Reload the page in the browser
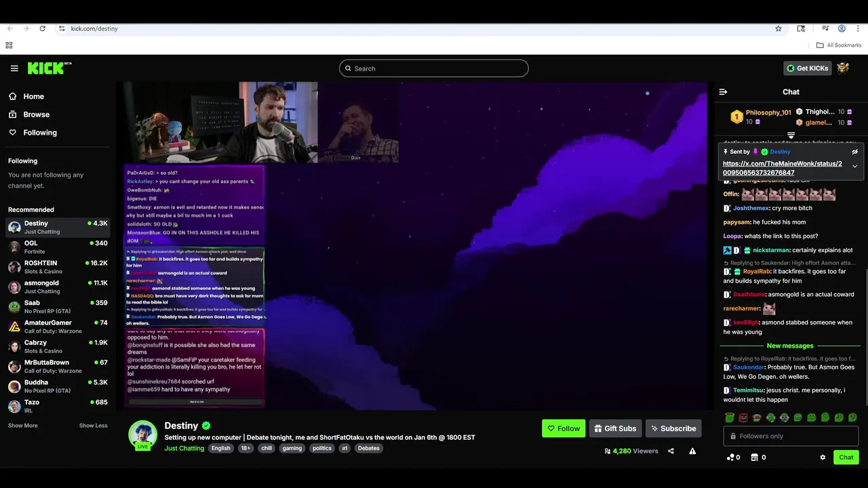Screen dimensions: 868x488 click(x=42, y=28)
